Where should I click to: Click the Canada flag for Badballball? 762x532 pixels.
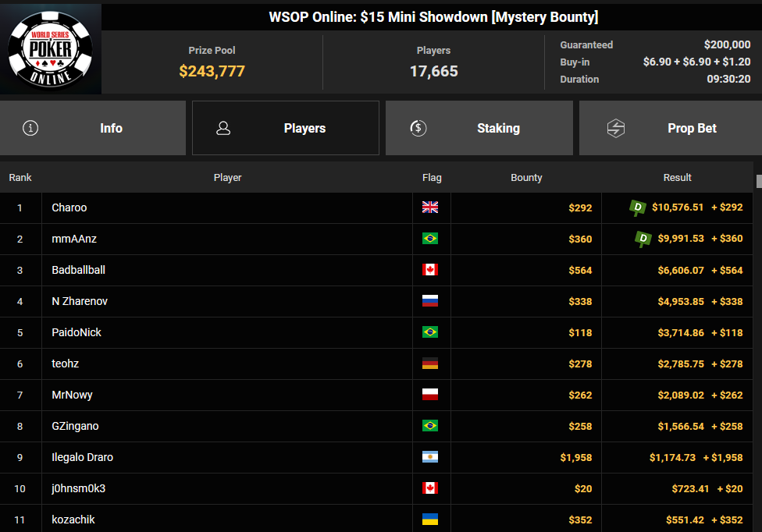click(430, 269)
